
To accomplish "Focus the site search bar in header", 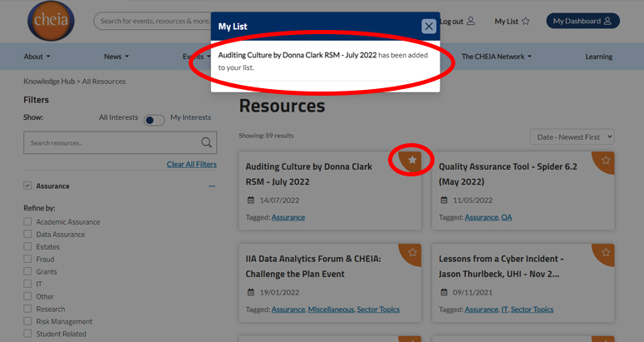I will (153, 21).
